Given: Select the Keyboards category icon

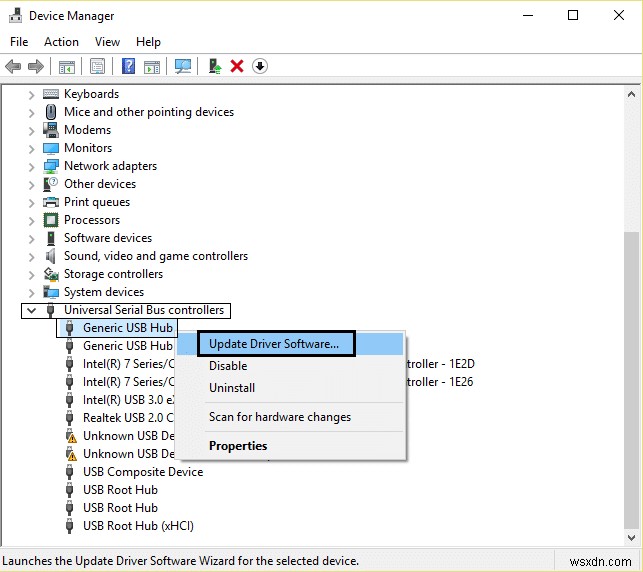Looking at the screenshot, I should (x=51, y=94).
